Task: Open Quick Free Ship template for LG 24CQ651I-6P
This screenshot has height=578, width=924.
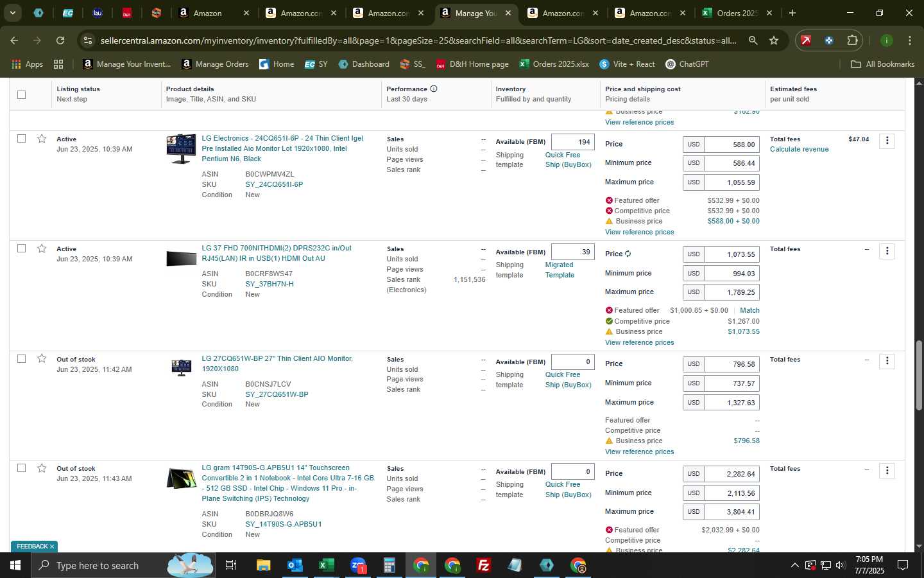Action: click(568, 160)
